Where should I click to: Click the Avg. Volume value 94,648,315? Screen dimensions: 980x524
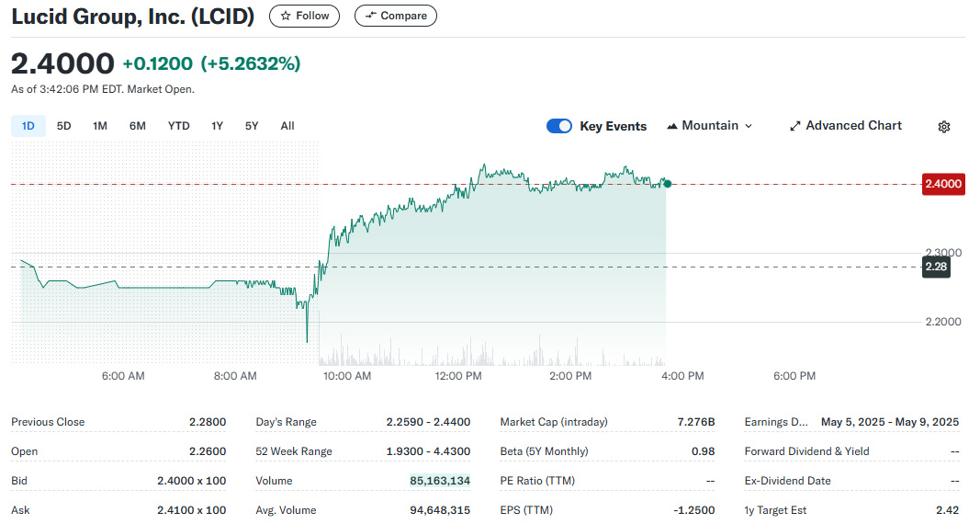[x=440, y=510]
